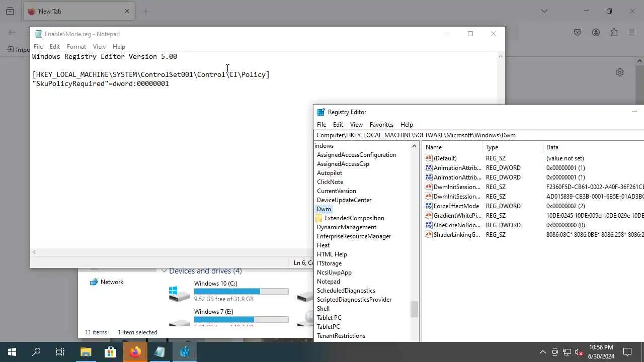Open Microsoft Store from the taskbar
Screen dimensions: 644x362
(x=110, y=352)
